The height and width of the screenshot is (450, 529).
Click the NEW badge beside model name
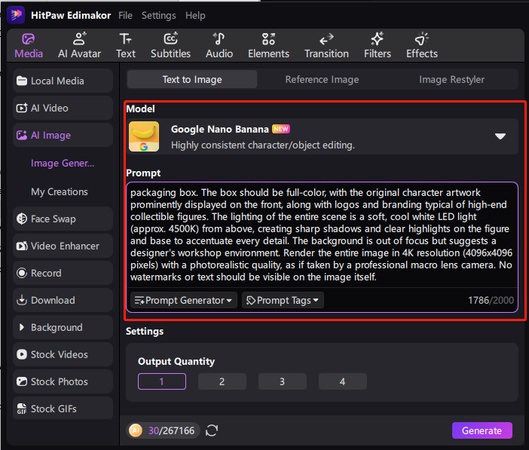tap(281, 129)
